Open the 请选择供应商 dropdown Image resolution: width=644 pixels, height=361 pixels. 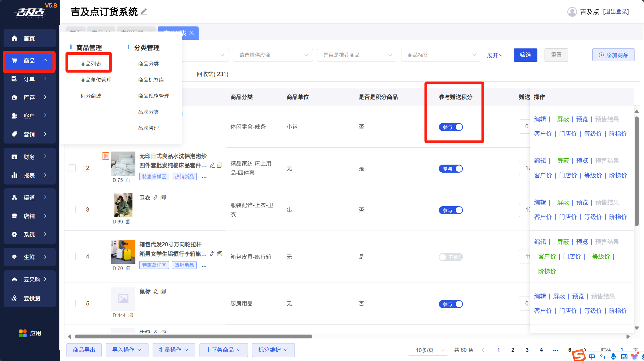273,55
